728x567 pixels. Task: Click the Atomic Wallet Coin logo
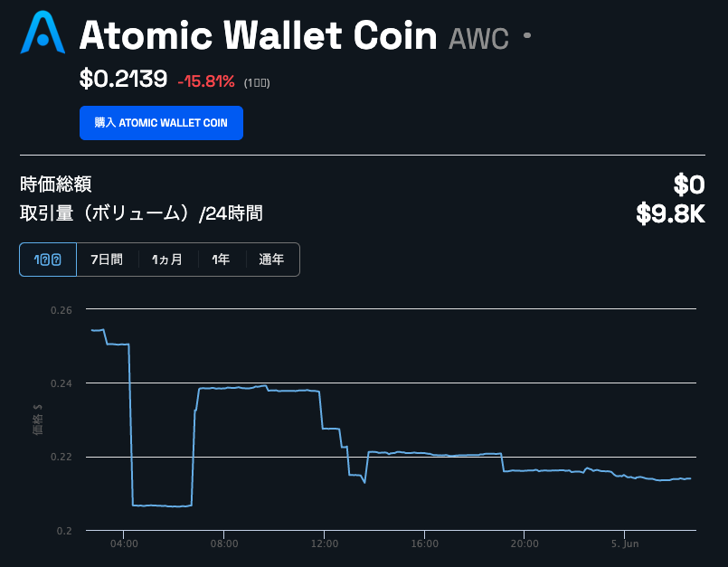coord(43,33)
